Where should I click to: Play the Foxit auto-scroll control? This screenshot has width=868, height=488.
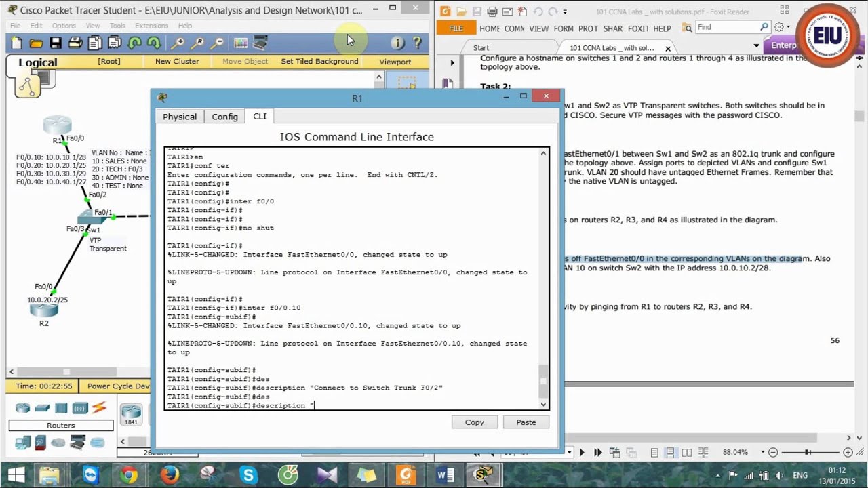(581, 452)
